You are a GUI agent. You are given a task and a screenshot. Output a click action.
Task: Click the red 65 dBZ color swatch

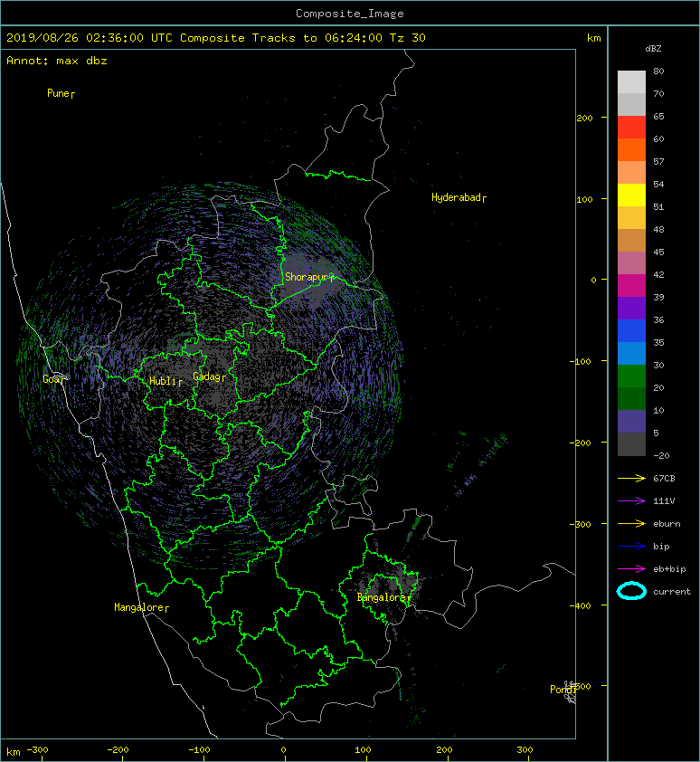coord(631,128)
